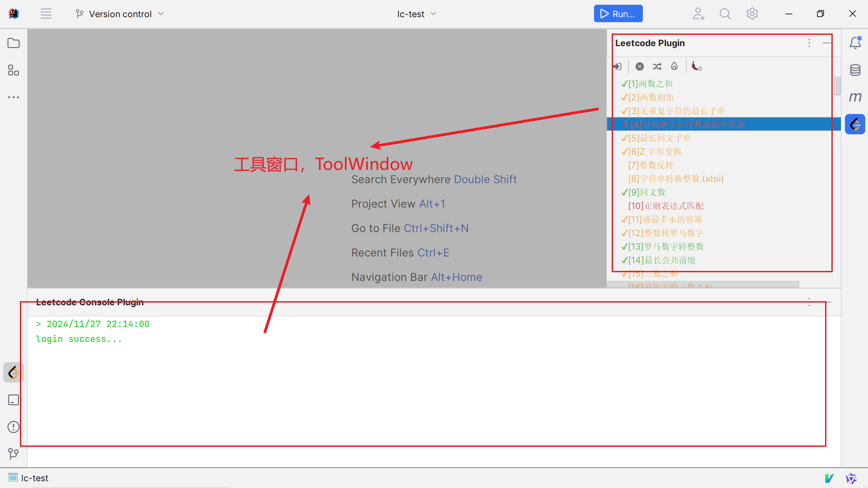Viewport: 868px width, 488px height.
Task: Open Leetcode plugin settings chili icon
Action: 697,66
